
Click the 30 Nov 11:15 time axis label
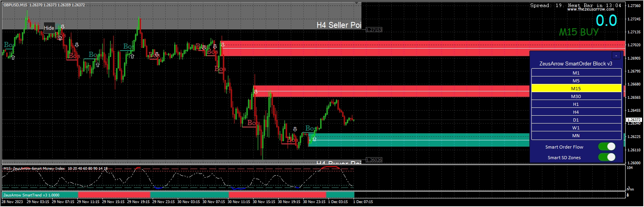239,202
